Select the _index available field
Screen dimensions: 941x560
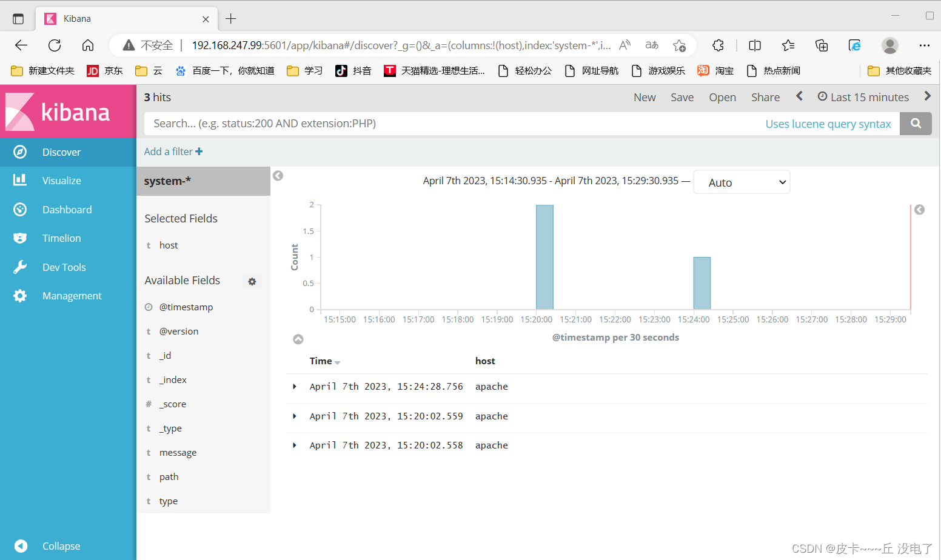[173, 380]
